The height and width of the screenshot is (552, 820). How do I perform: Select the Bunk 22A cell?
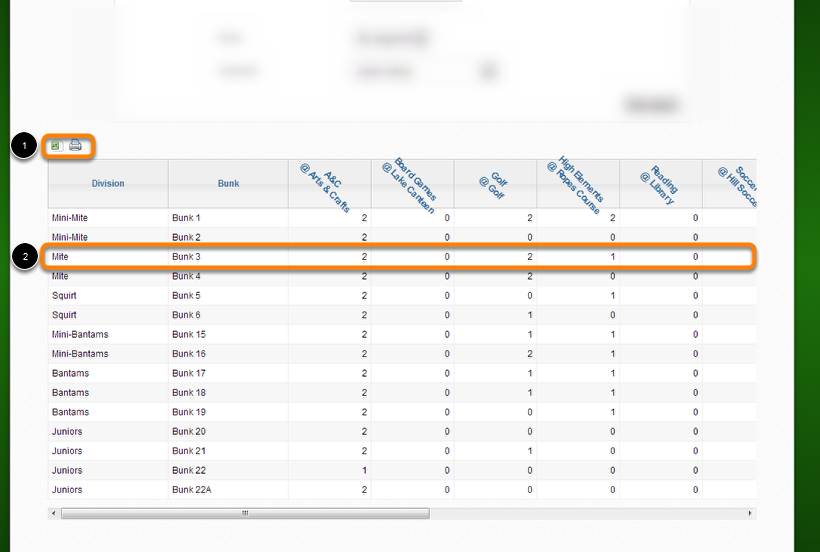pyautogui.click(x=190, y=490)
